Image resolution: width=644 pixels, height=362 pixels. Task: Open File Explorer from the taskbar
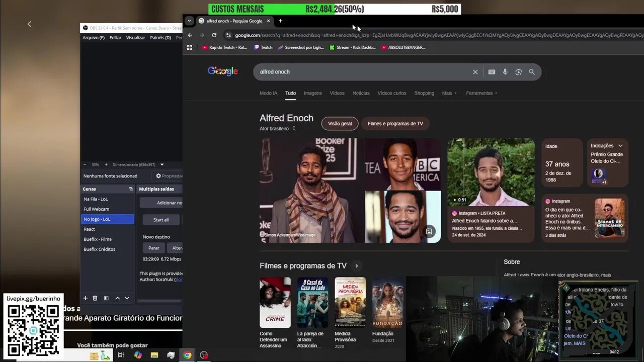pyautogui.click(x=154, y=355)
